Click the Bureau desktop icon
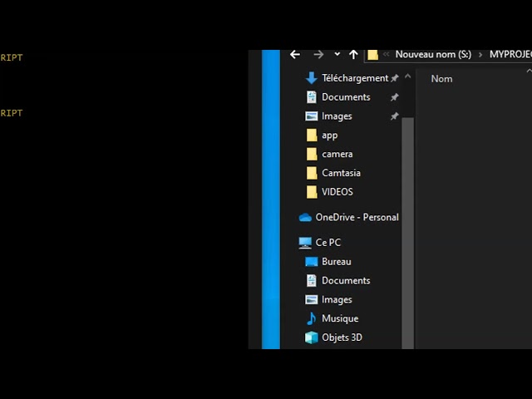The width and height of the screenshot is (532, 399). click(x=311, y=262)
